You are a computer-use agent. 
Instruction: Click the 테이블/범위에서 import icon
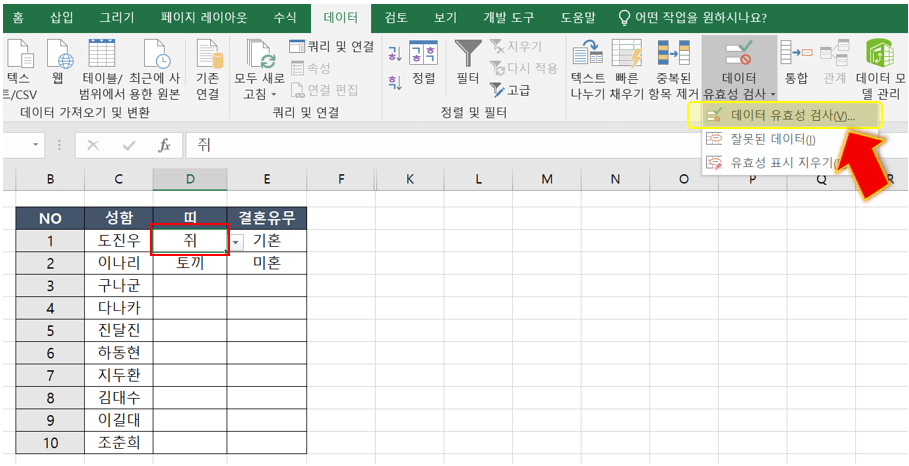(x=101, y=55)
